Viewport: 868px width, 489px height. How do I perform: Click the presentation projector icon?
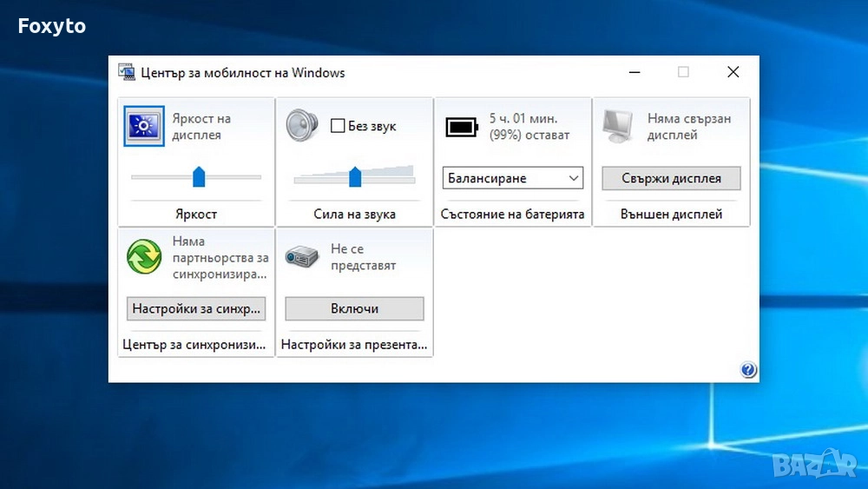[302, 257]
